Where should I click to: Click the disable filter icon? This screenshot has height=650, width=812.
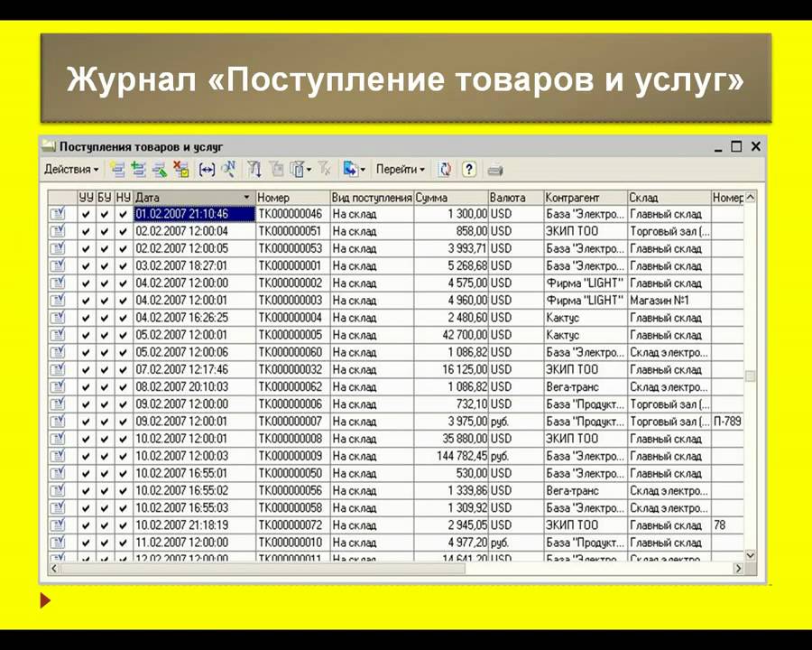tap(325, 169)
